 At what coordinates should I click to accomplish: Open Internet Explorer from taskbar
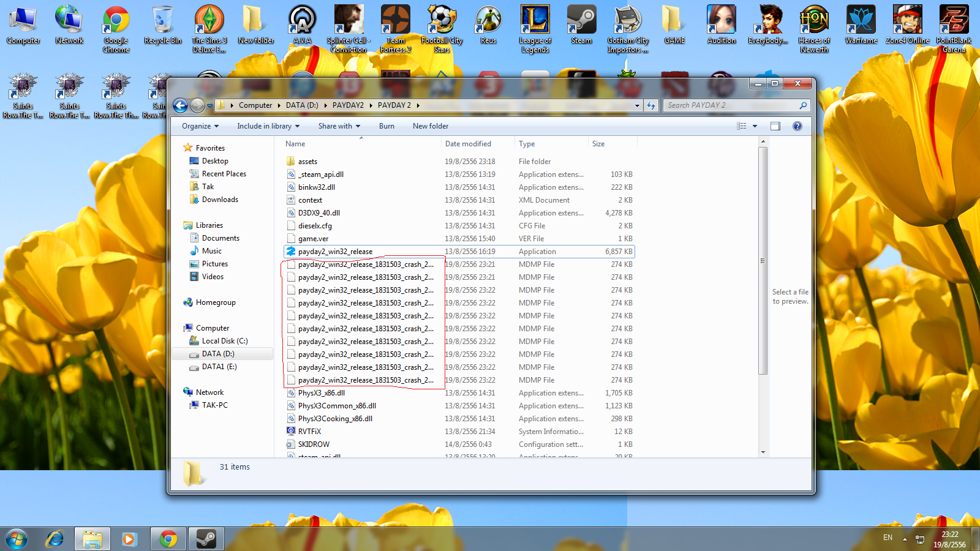pyautogui.click(x=55, y=539)
